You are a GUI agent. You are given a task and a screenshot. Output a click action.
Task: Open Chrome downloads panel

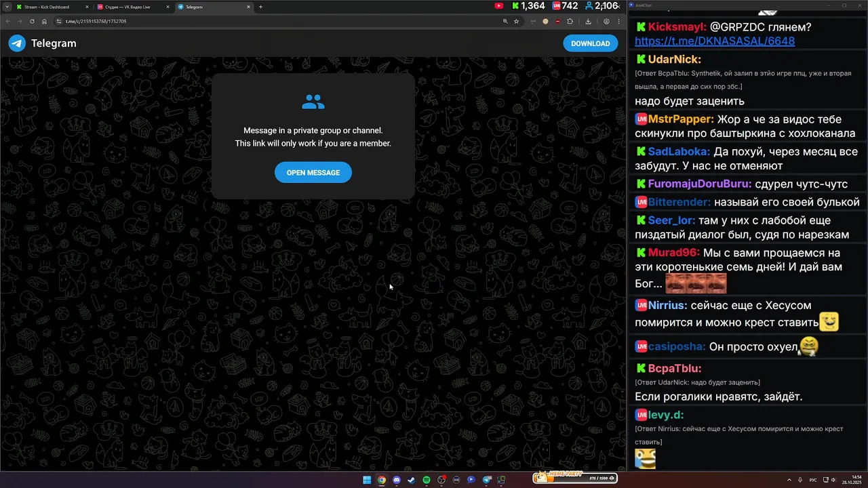pyautogui.click(x=588, y=21)
